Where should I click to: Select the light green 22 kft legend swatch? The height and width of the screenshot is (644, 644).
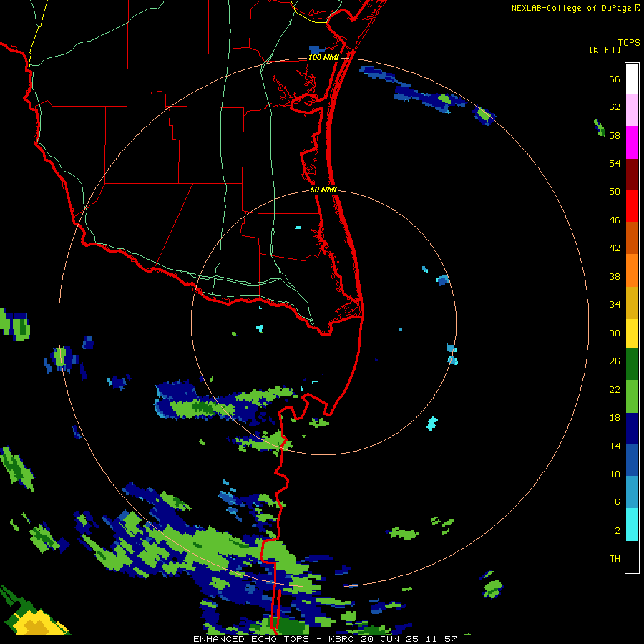[632, 396]
